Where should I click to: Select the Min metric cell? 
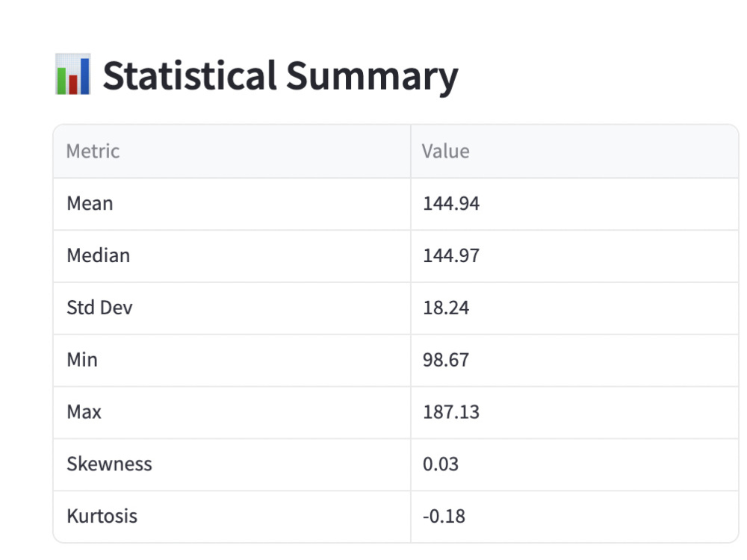tap(232, 360)
